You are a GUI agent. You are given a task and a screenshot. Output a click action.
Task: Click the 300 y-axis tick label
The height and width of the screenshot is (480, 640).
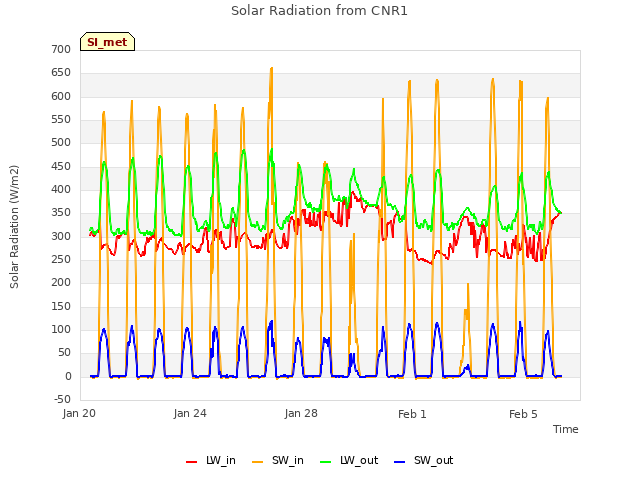[x=61, y=236]
